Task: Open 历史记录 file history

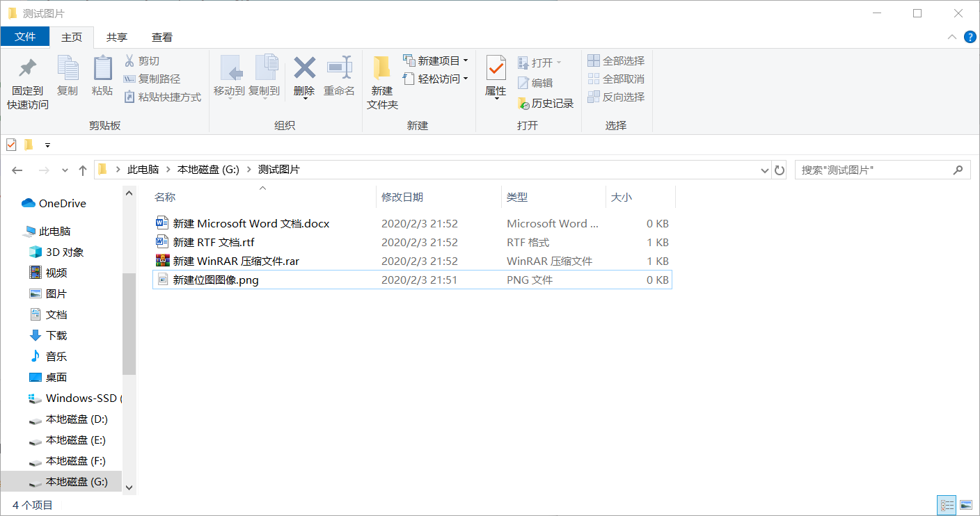Action: point(546,104)
